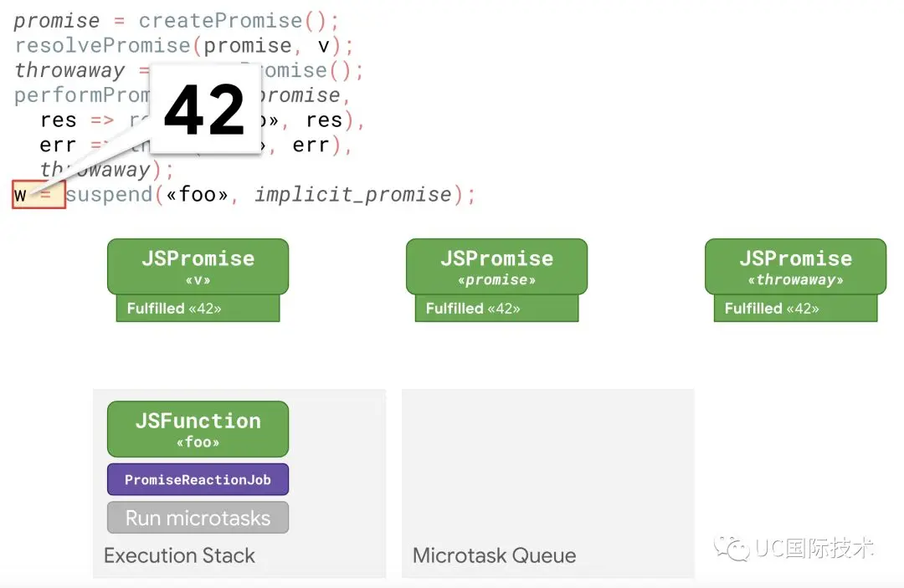
Task: Click the large 42 callout bubble
Action: pyautogui.click(x=205, y=109)
